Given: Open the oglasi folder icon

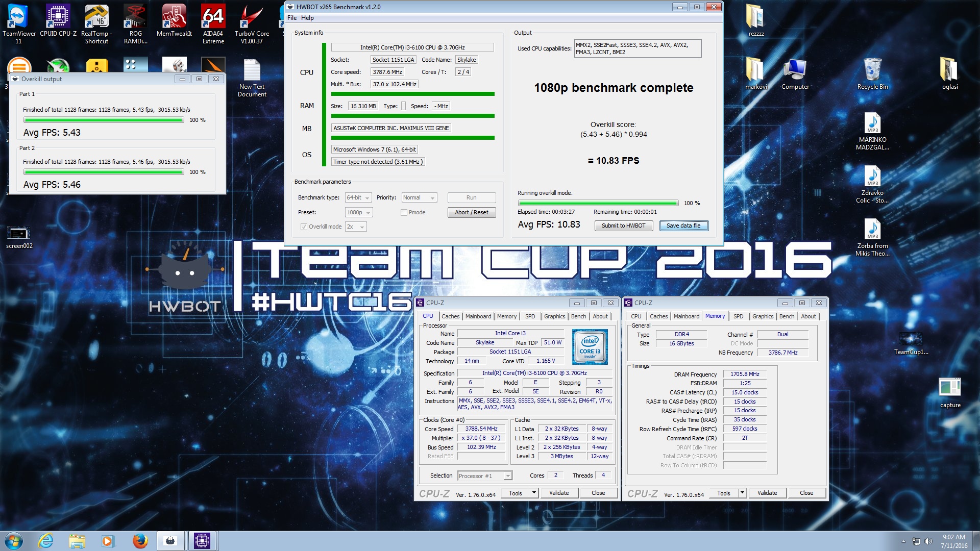Looking at the screenshot, I should point(950,73).
